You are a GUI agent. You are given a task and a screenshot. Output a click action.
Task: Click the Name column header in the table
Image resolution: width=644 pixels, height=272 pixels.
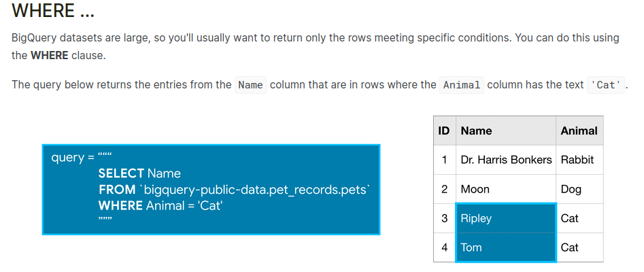click(476, 131)
